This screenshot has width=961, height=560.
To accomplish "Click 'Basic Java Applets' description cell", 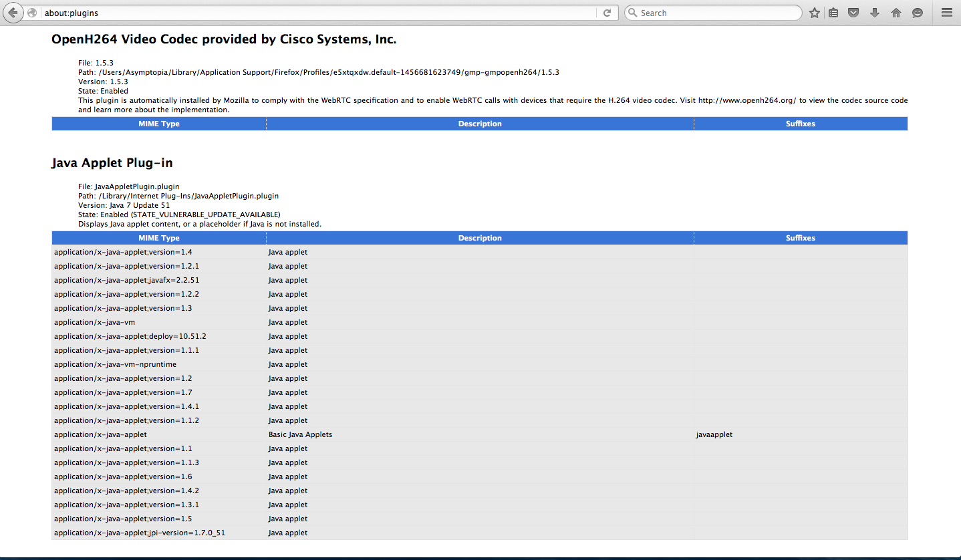I will (x=480, y=434).
